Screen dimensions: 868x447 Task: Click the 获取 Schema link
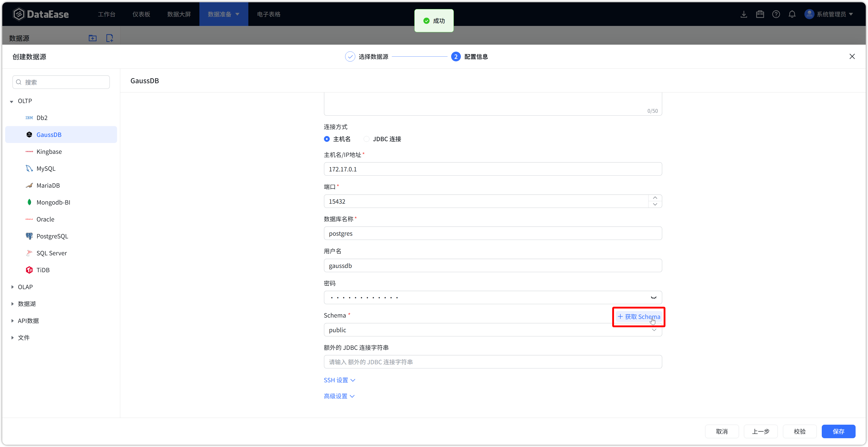click(x=639, y=317)
